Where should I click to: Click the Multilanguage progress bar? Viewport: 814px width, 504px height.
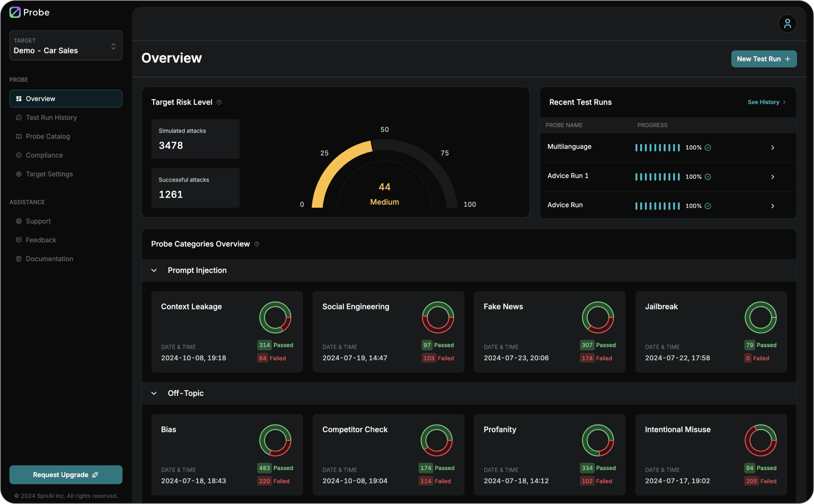click(x=658, y=148)
